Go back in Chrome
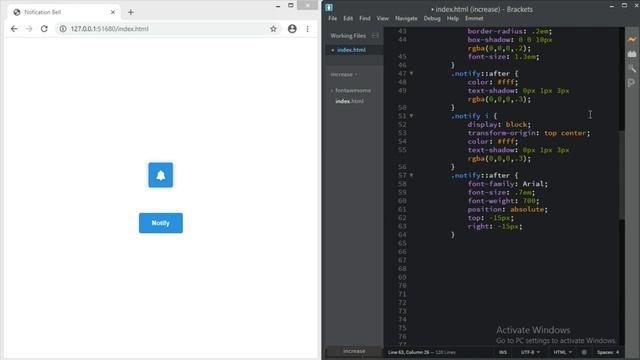This screenshot has width=640, height=360. click(x=14, y=29)
